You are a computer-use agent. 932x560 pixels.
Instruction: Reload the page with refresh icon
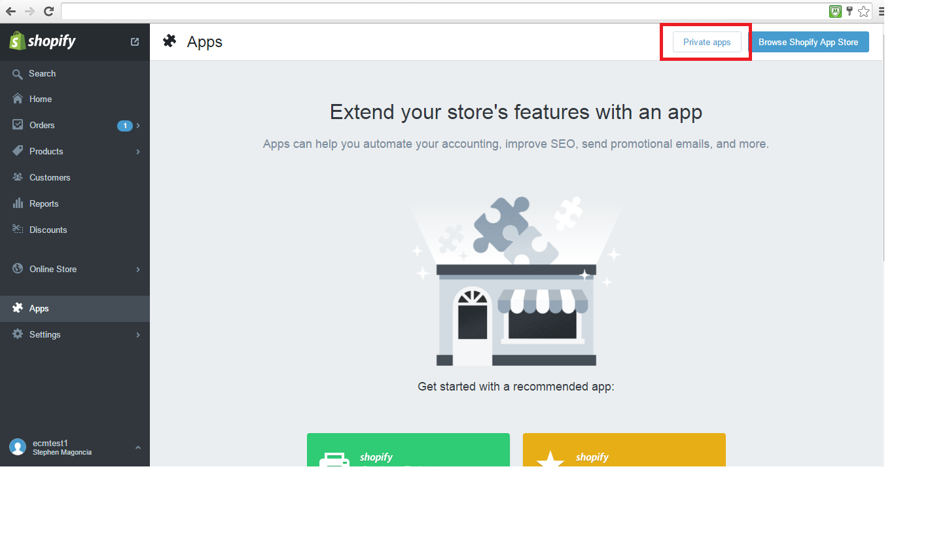coord(48,11)
